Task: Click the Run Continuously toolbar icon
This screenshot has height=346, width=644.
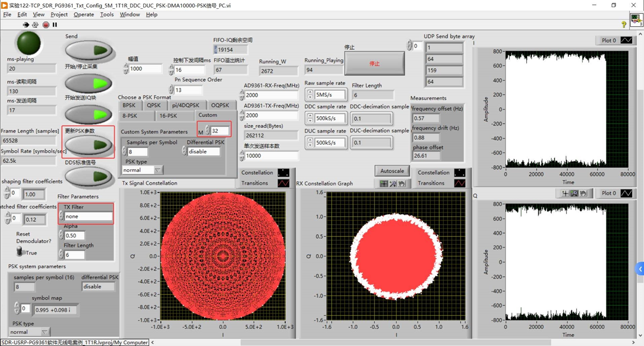Action: pos(36,24)
